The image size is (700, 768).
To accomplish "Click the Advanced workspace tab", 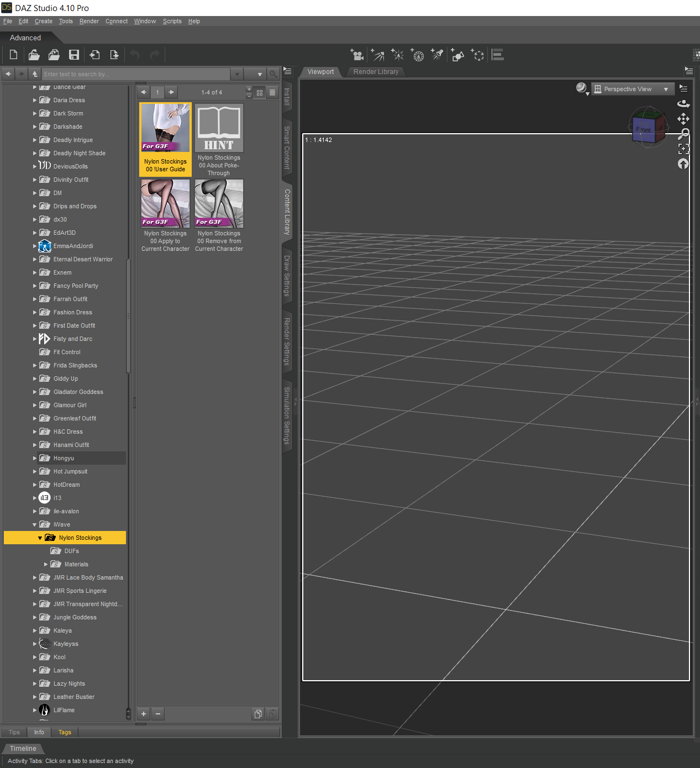I will pos(25,38).
